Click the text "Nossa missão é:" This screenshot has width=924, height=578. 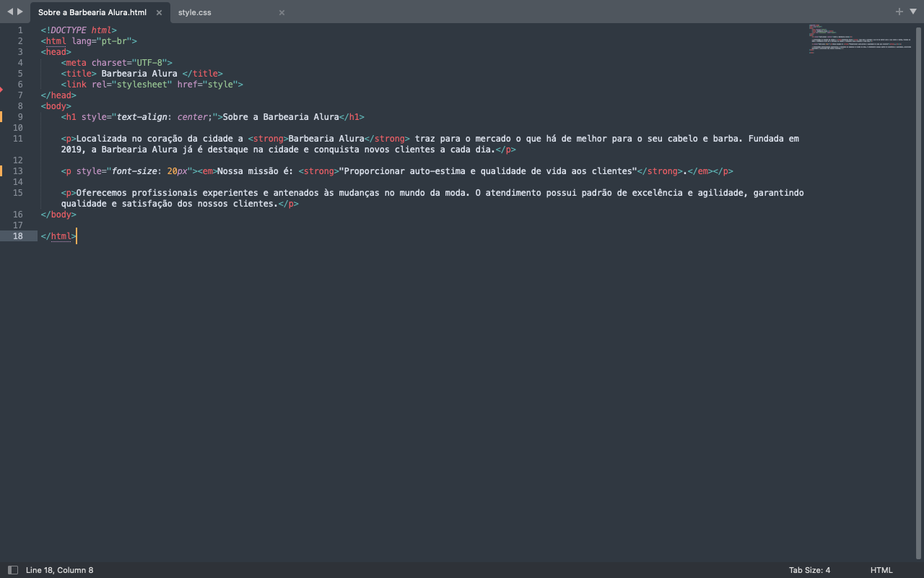(256, 171)
